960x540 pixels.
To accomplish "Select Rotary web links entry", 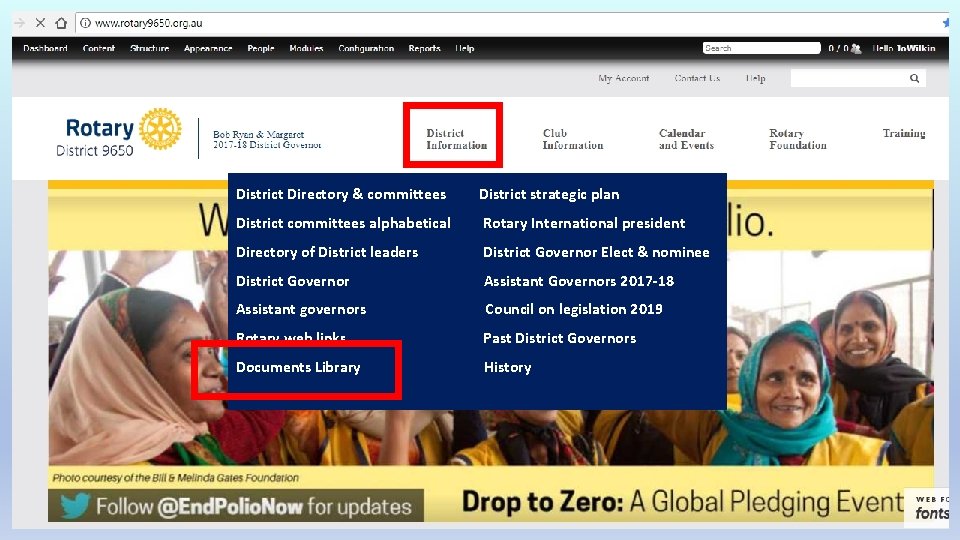I will [x=291, y=336].
